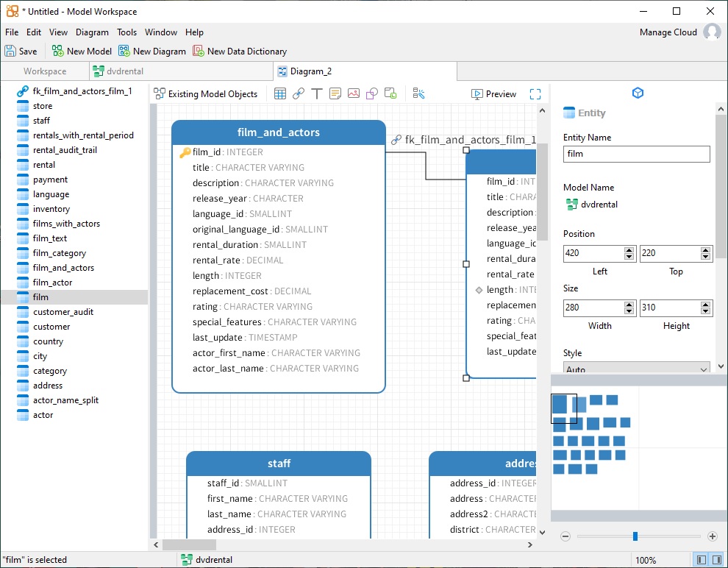Select fk_film_and_actors_film_1 in object list

74,91
